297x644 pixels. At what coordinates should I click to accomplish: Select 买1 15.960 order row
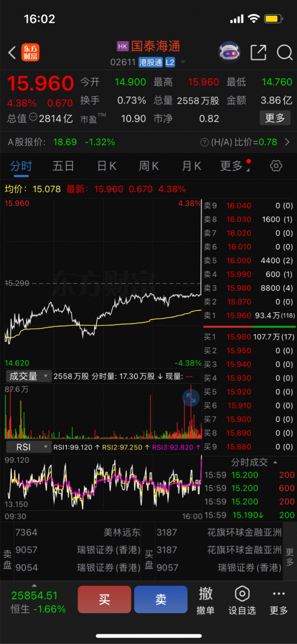[x=249, y=337]
